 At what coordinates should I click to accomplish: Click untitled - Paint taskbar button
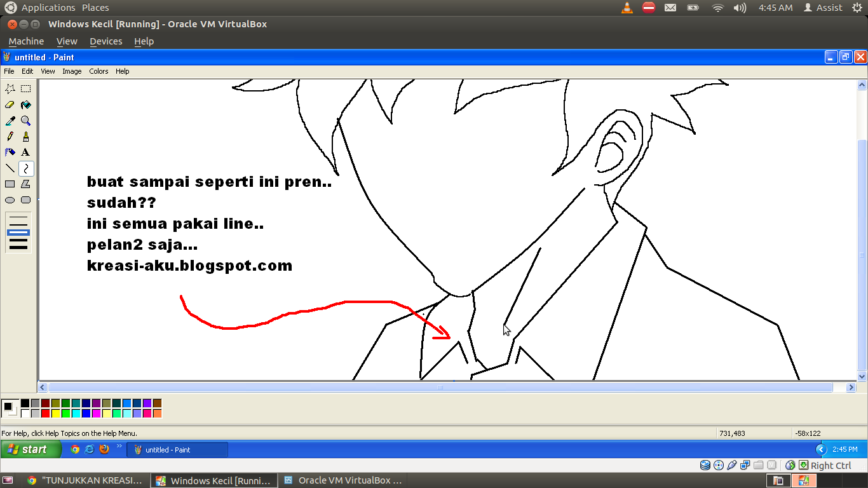(177, 450)
